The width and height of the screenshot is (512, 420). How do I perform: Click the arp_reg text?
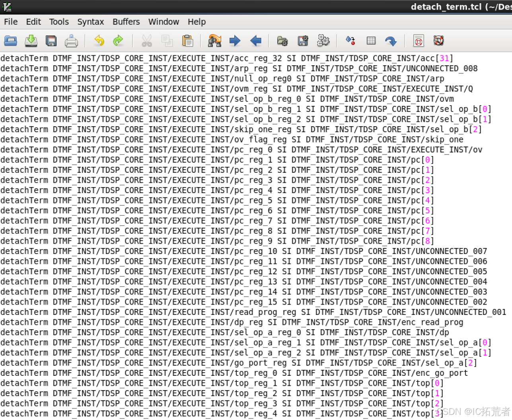point(251,68)
